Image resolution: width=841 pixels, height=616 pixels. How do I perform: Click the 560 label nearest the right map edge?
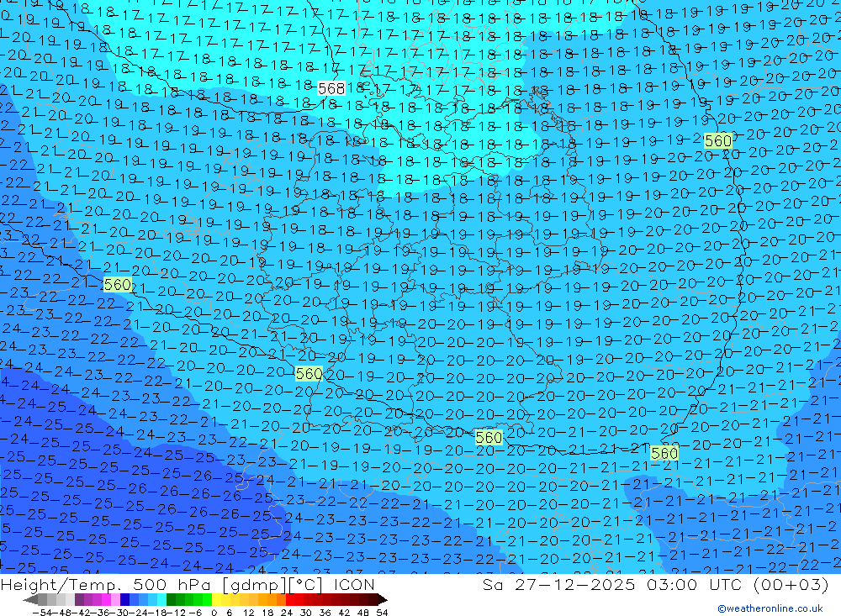pos(717,141)
